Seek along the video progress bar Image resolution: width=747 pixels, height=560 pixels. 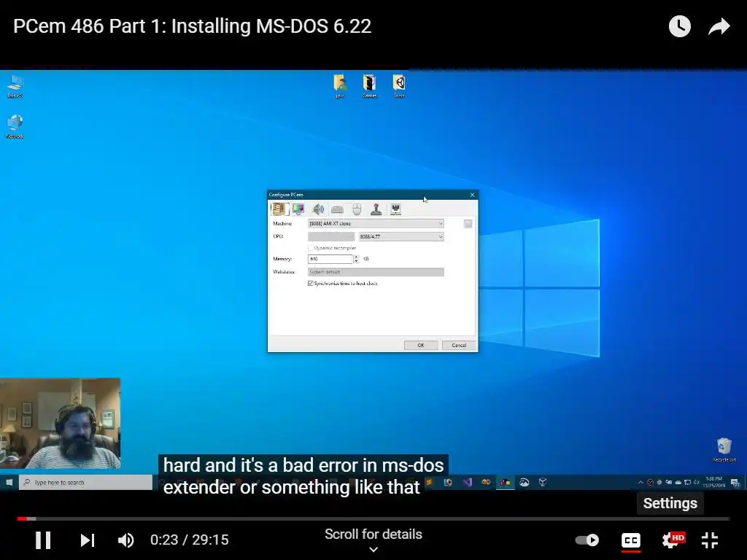373,518
